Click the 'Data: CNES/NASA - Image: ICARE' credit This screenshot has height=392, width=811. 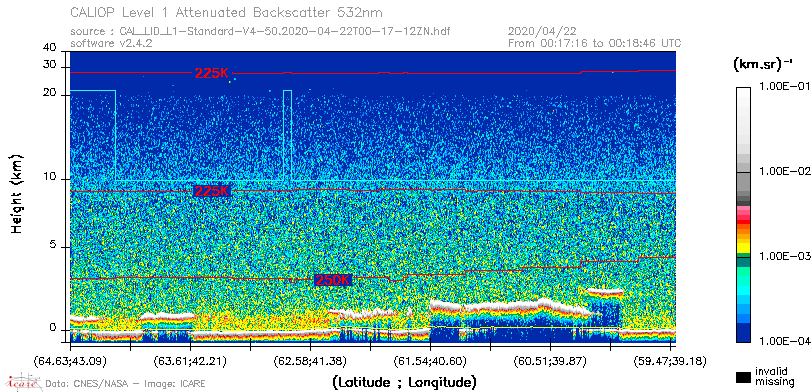click(125, 384)
